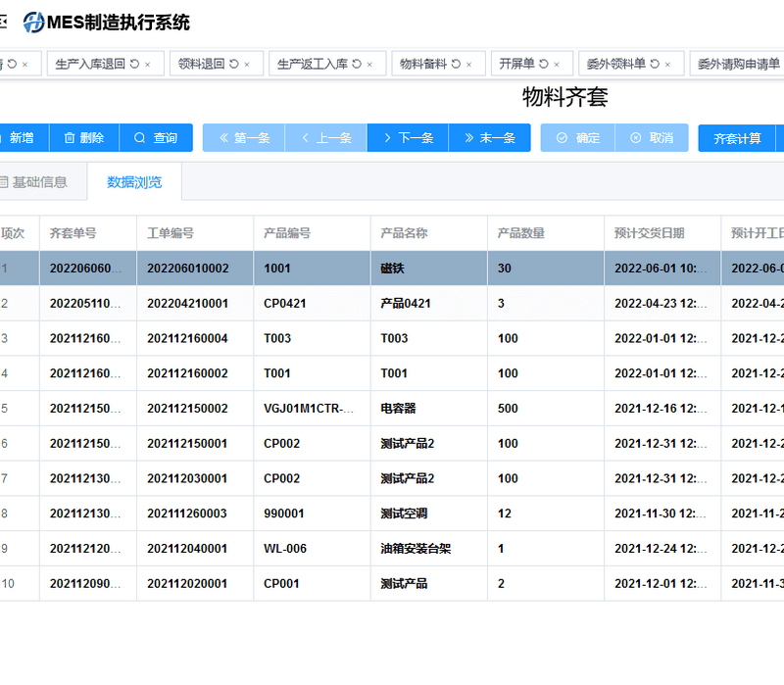Select work order 202112040001 cell
Screen dimensions: 784x685
pyautogui.click(x=195, y=549)
